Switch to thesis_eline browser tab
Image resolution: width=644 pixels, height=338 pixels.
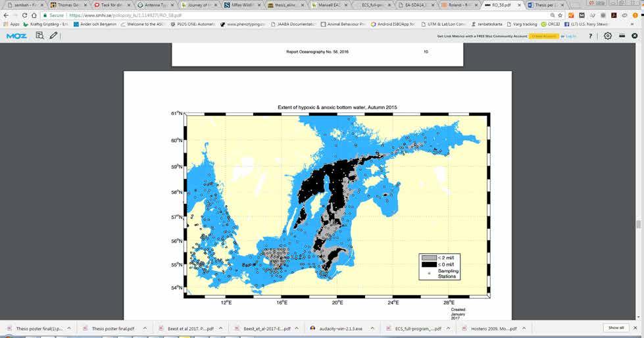pyautogui.click(x=285, y=5)
